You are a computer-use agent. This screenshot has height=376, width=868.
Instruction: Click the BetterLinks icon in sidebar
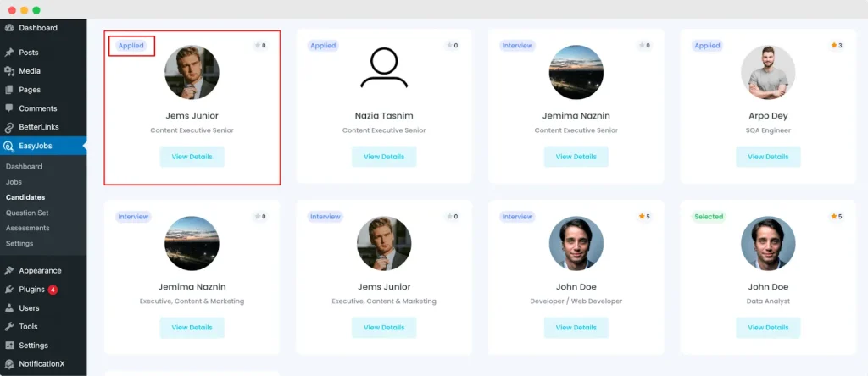pos(9,127)
